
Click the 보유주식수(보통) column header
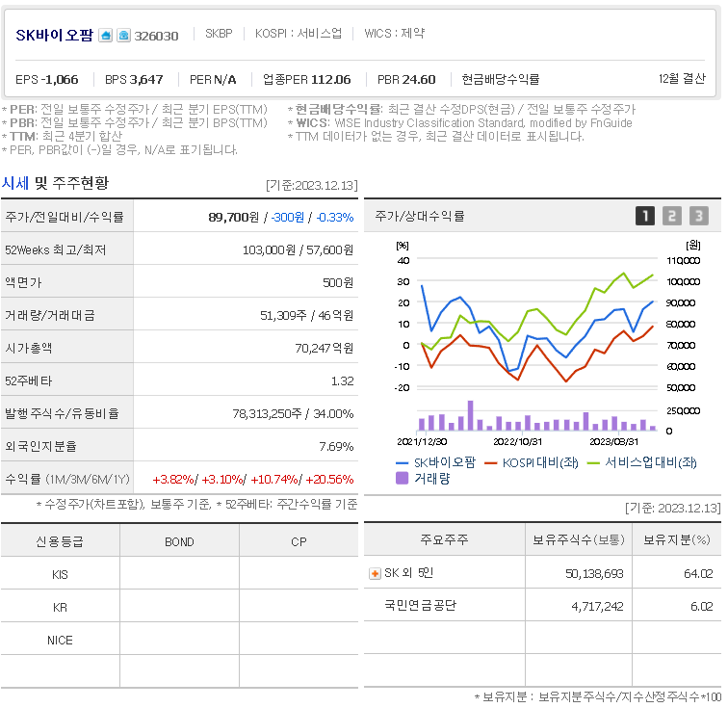coord(579,539)
